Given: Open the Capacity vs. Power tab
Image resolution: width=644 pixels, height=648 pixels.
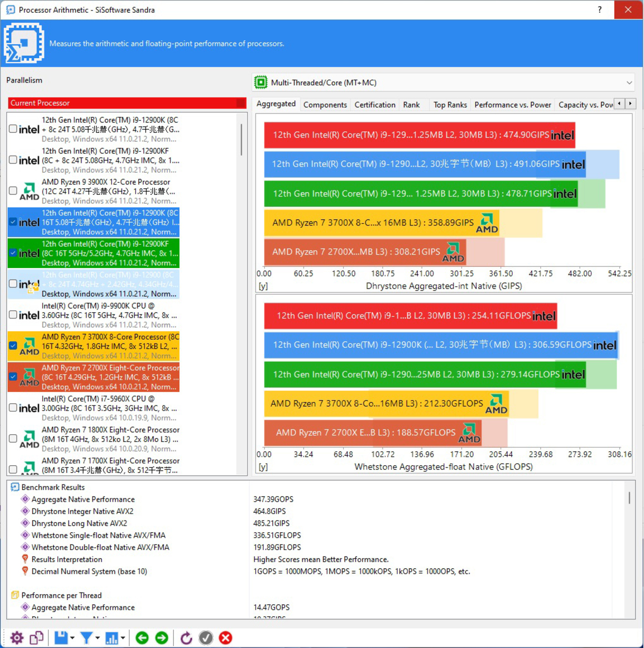Looking at the screenshot, I should pyautogui.click(x=585, y=105).
